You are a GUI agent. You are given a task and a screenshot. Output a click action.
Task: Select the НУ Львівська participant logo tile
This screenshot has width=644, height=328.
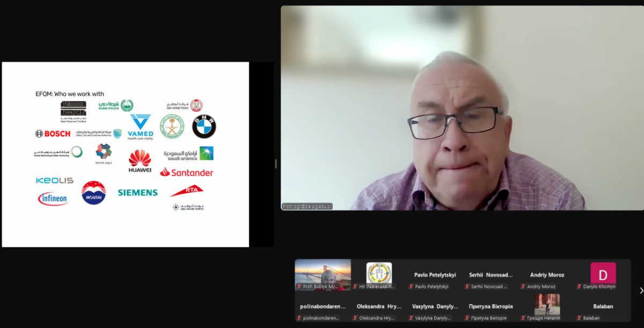click(379, 273)
